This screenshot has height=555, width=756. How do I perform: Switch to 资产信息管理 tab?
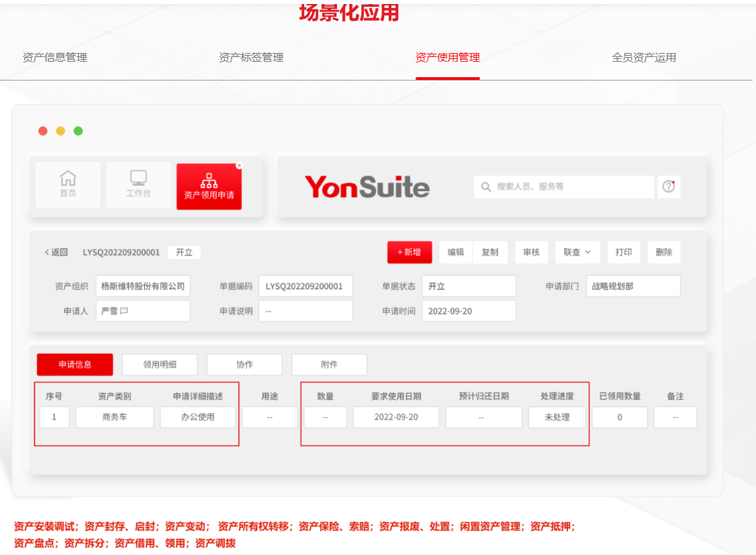[55, 58]
